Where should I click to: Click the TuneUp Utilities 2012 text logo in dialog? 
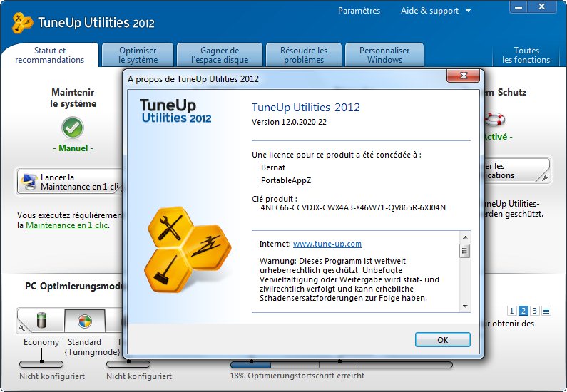175,111
